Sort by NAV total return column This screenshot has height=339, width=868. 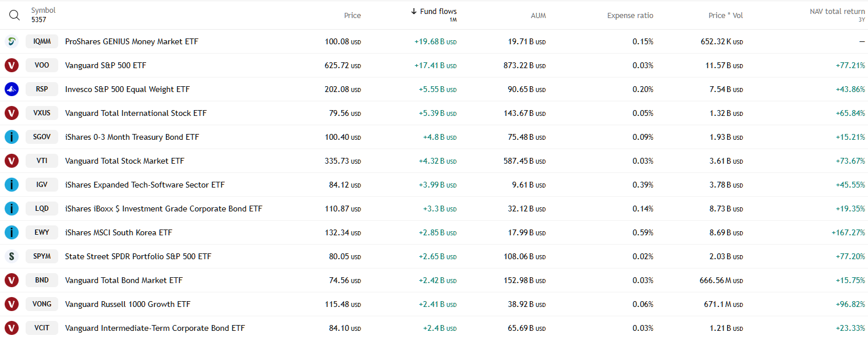tap(837, 12)
